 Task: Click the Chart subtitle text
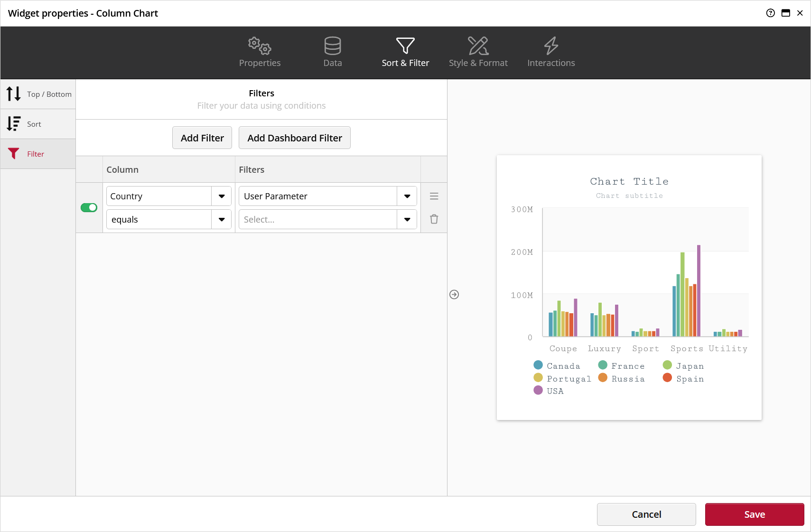click(x=629, y=196)
